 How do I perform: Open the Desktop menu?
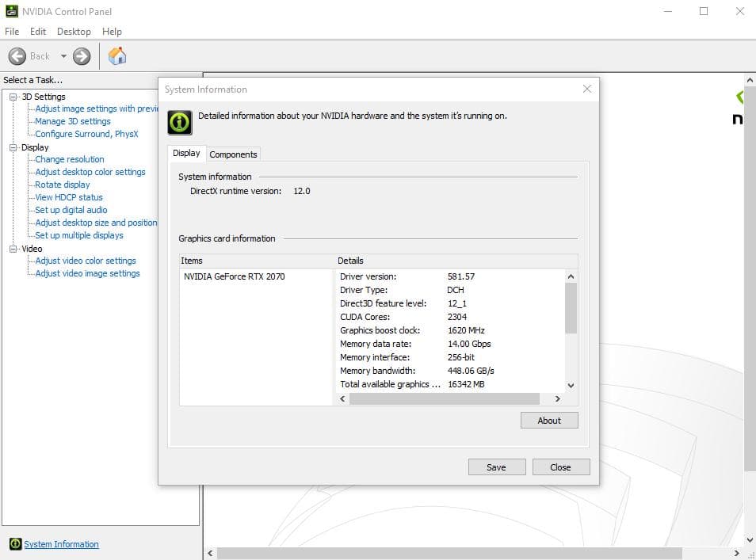[74, 31]
